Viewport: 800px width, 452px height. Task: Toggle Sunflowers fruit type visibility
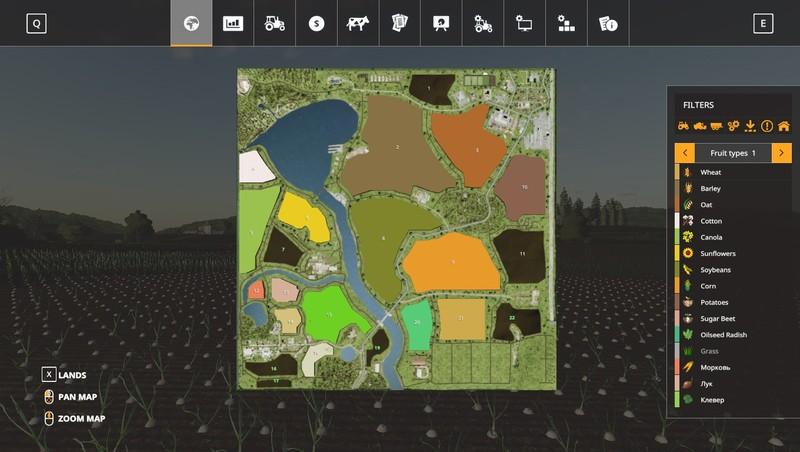click(x=733, y=254)
